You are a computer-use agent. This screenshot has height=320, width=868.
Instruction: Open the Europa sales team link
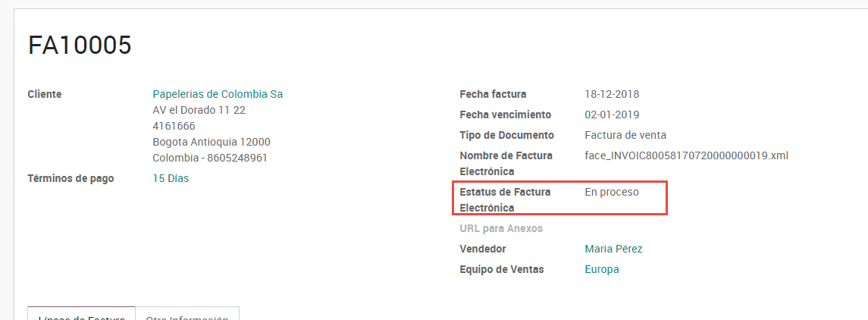[x=602, y=270]
